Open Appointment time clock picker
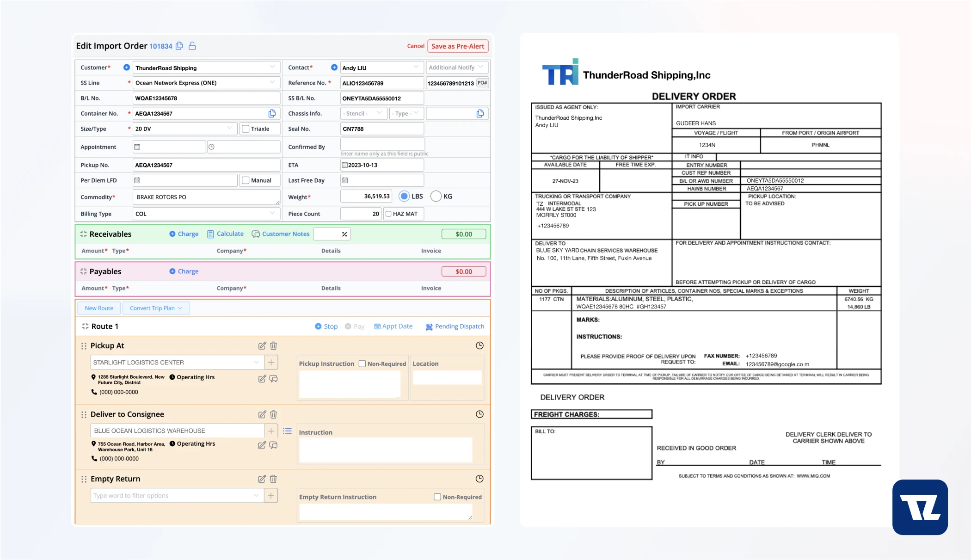This screenshot has width=971, height=560. tap(211, 147)
